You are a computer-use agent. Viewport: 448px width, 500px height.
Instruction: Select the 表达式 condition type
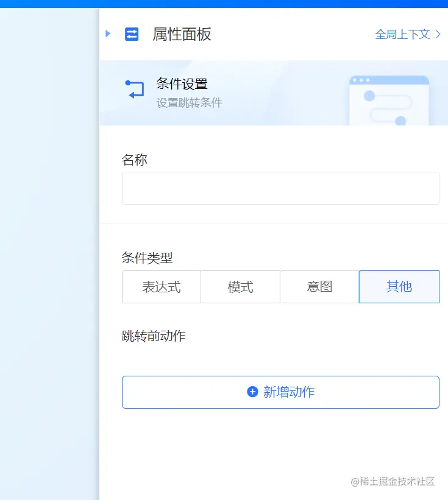162,287
